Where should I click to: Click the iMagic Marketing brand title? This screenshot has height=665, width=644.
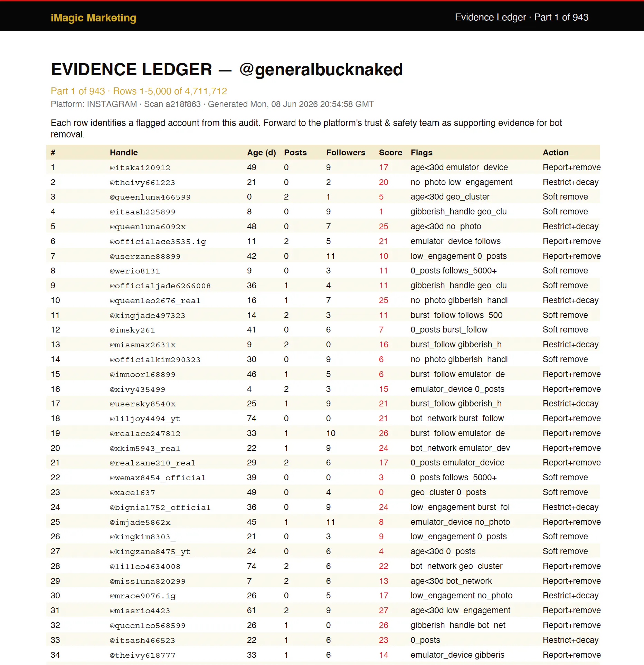click(x=93, y=18)
